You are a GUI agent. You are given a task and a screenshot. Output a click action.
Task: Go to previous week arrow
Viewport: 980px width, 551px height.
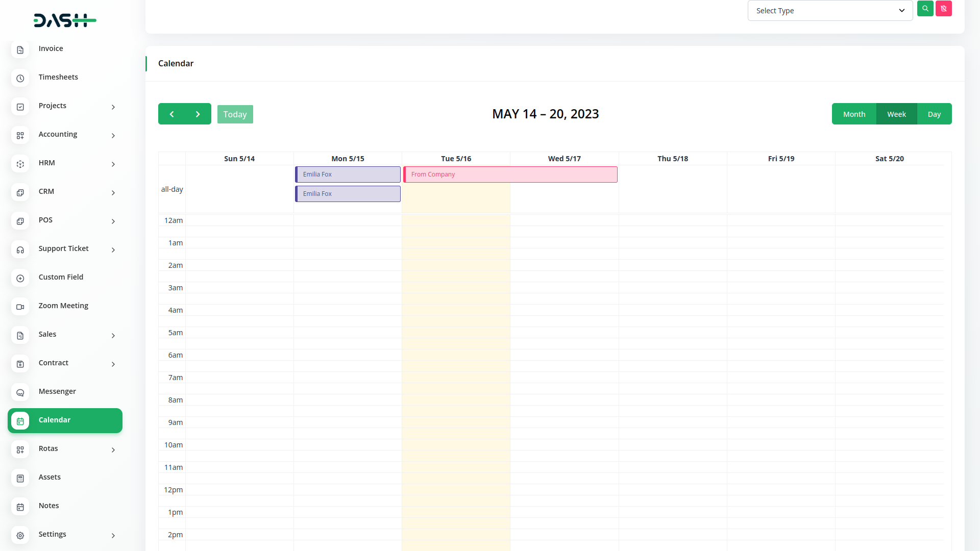pyautogui.click(x=171, y=114)
